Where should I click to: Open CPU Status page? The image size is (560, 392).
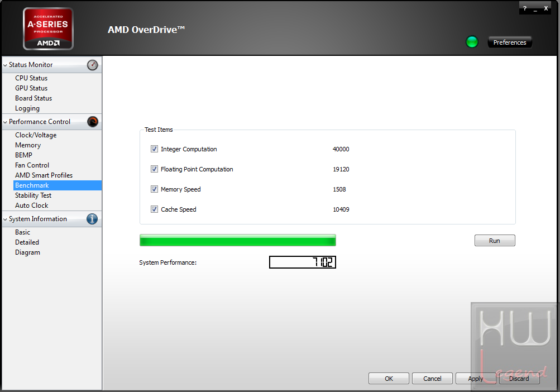(31, 78)
